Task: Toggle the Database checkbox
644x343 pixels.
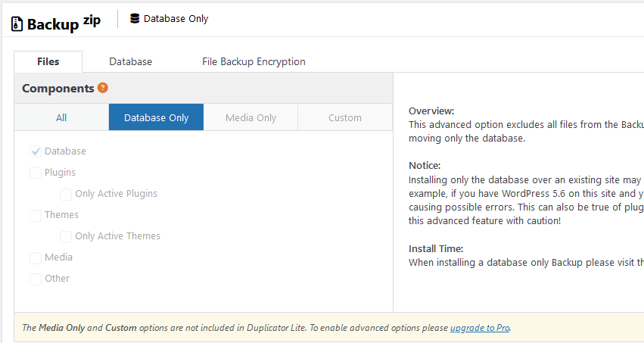Action: tap(36, 151)
